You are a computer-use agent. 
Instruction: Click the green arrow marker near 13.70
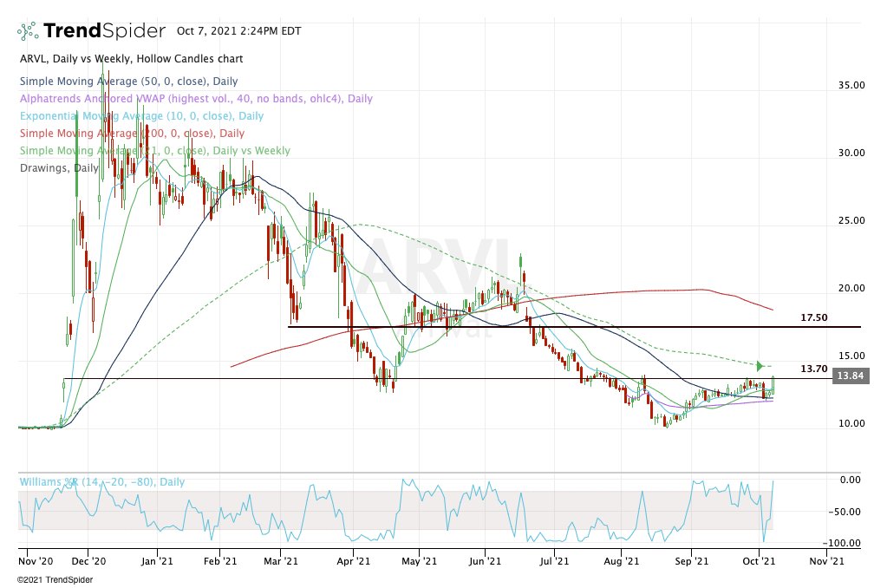[760, 365]
